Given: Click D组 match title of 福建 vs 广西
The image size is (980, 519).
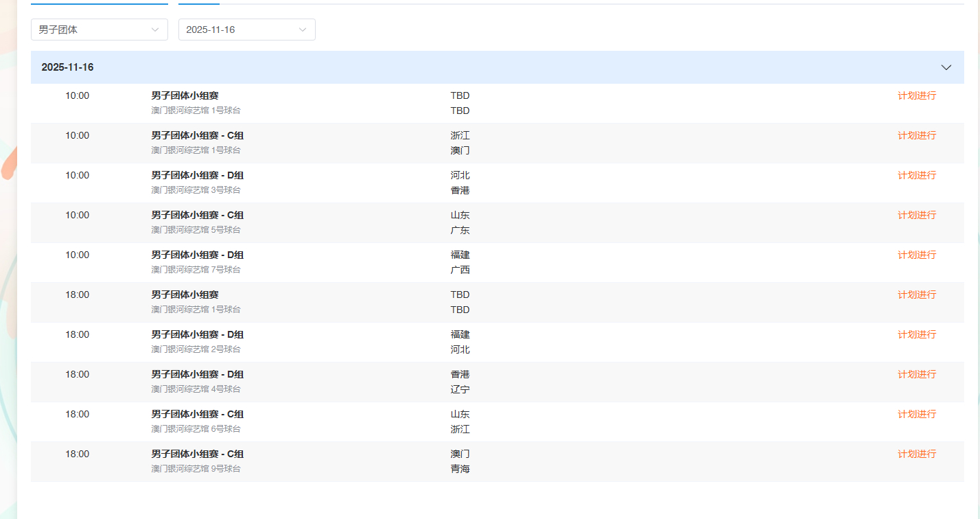Looking at the screenshot, I should click(198, 255).
